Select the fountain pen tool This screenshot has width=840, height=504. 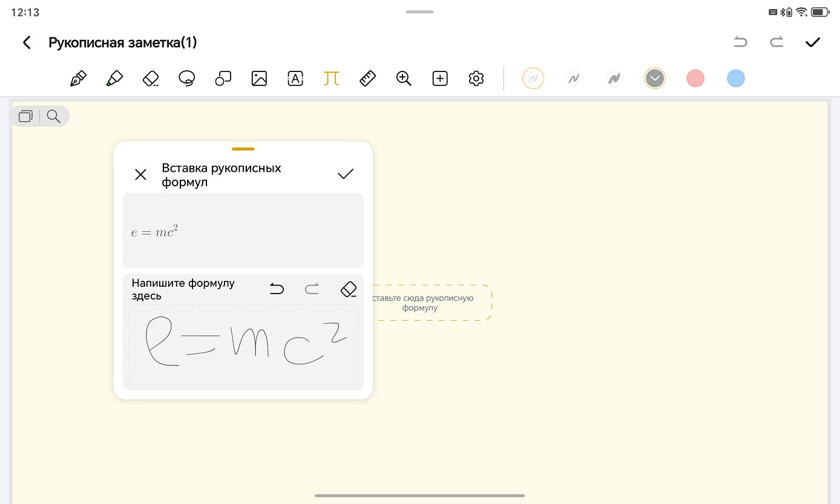pos(78,79)
